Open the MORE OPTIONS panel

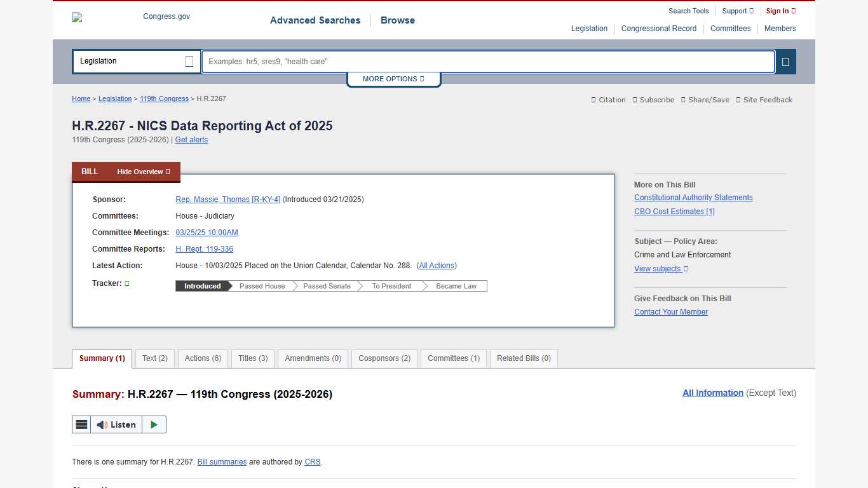[x=393, y=79]
